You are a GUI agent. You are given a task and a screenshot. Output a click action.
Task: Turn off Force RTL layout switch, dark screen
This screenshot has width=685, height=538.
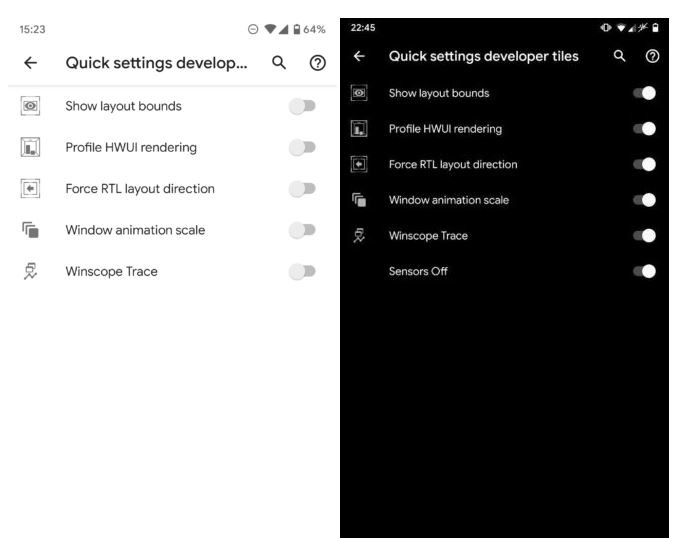click(644, 164)
